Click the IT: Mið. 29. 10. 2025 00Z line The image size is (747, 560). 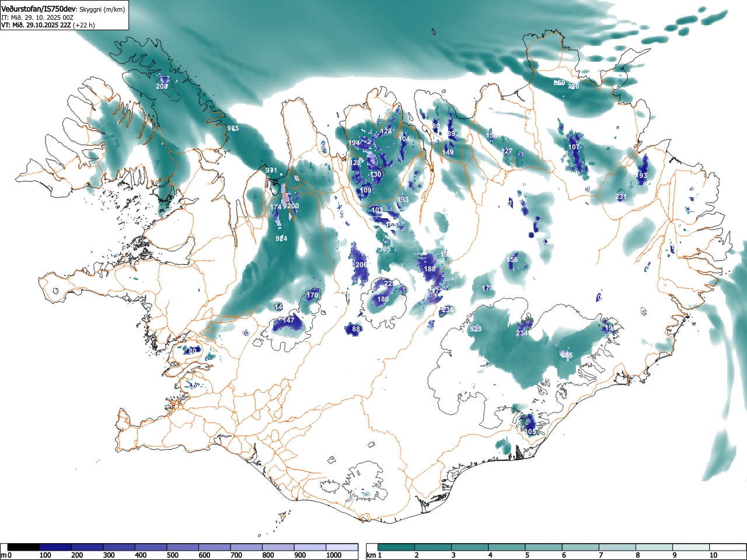(x=37, y=17)
